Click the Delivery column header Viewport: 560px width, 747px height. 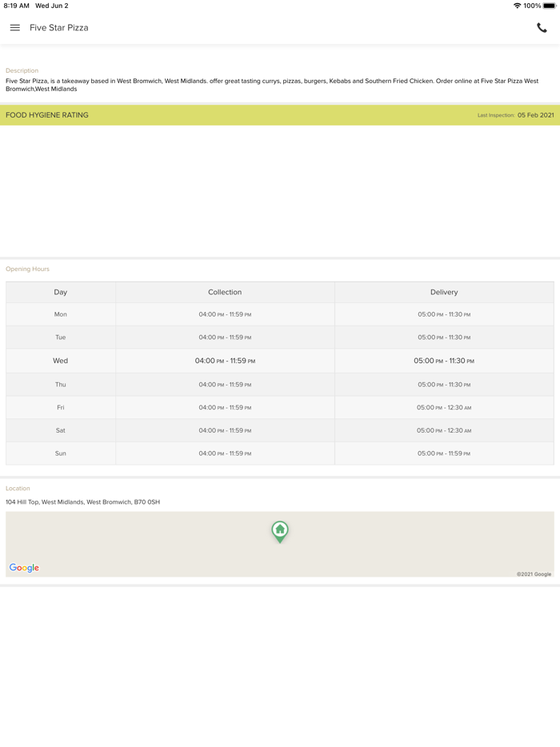444,292
